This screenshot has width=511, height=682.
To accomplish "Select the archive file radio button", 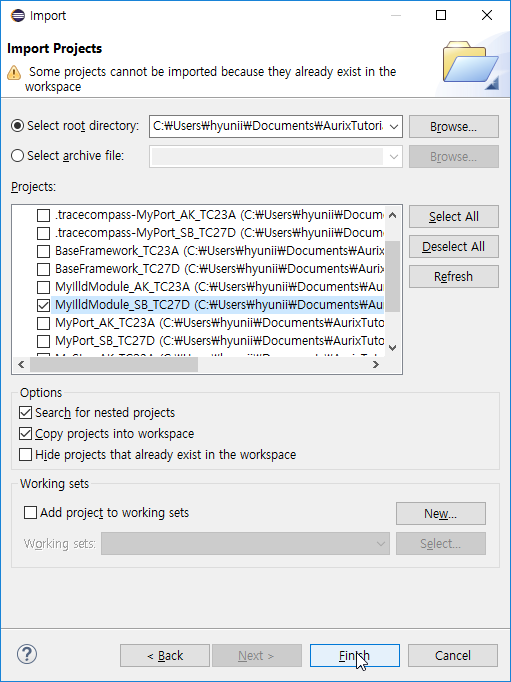I will 17,156.
